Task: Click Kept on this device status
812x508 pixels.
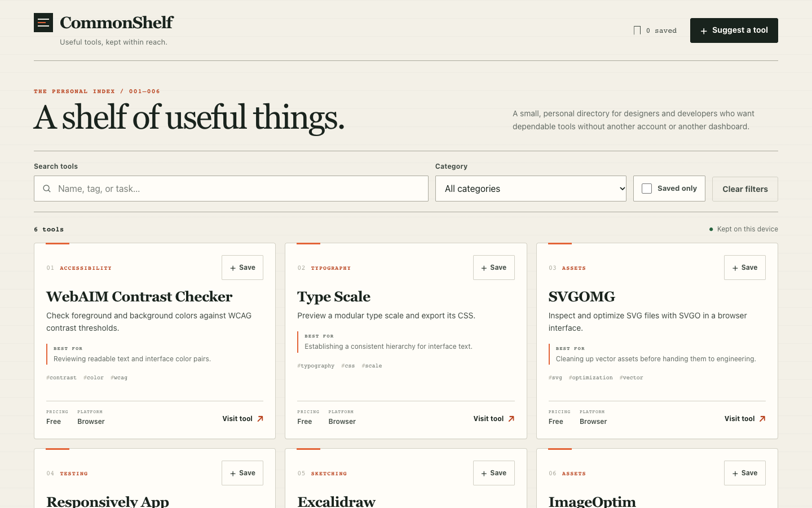Action: point(744,229)
